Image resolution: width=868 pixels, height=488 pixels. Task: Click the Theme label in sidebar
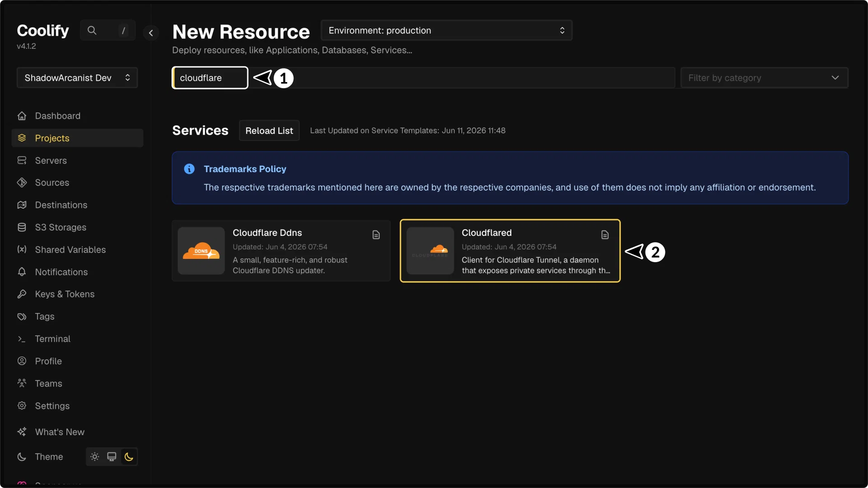[49, 457]
